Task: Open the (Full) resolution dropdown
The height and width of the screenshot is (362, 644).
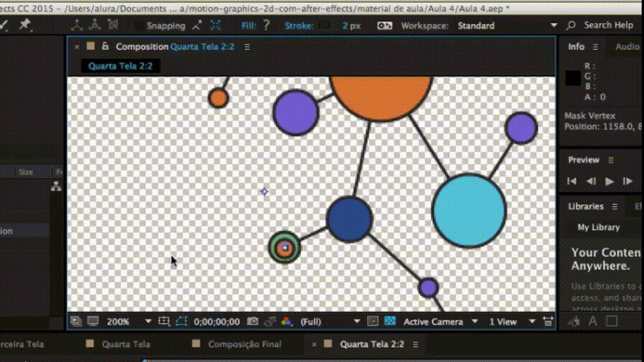Action: (330, 321)
